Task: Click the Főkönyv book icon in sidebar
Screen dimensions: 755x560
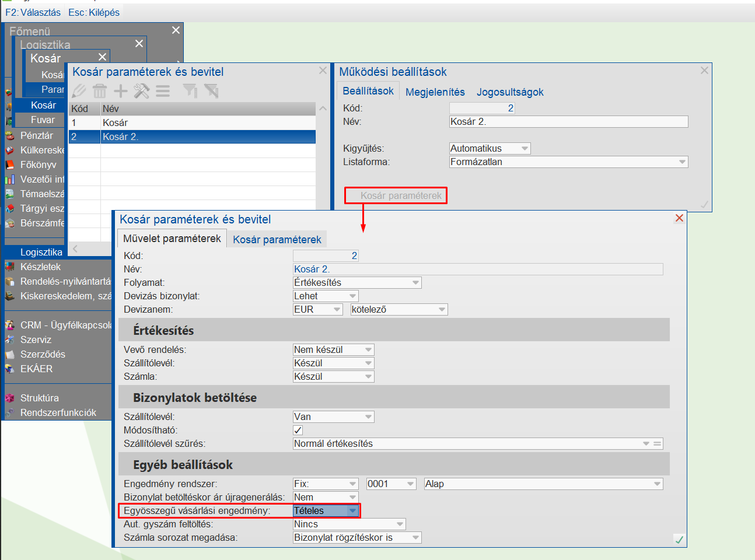Action: coord(9,164)
